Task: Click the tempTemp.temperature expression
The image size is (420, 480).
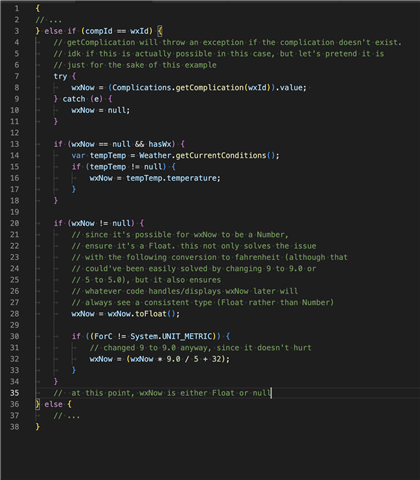Action: [171, 178]
